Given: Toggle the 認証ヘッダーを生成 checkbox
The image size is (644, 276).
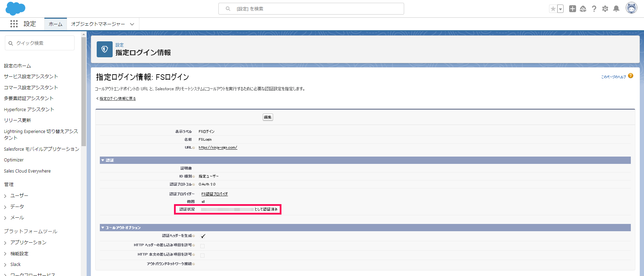Looking at the screenshot, I should (x=203, y=236).
